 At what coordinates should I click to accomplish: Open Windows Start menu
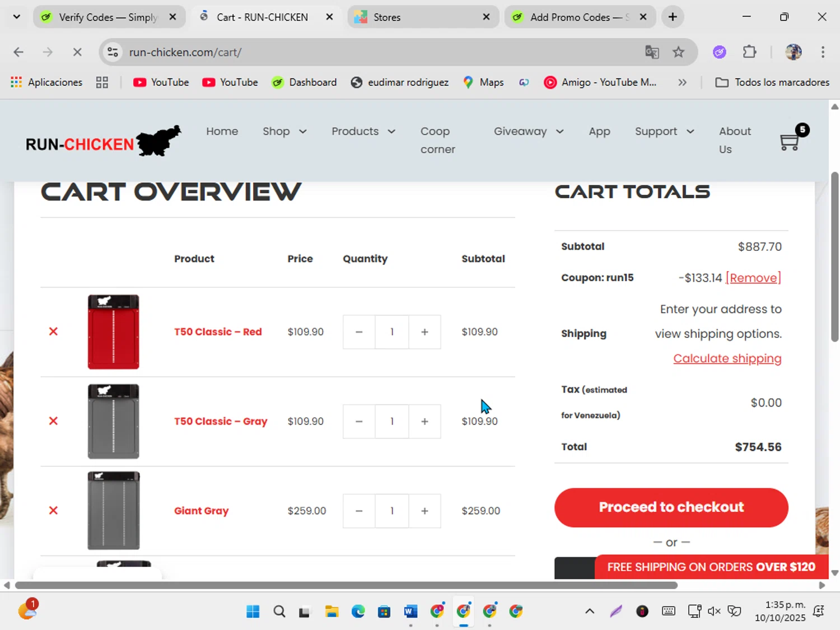tap(253, 612)
